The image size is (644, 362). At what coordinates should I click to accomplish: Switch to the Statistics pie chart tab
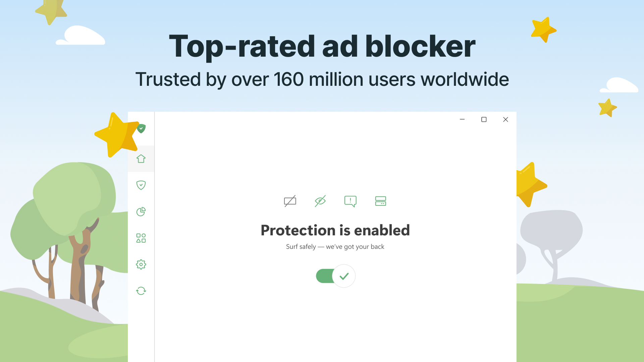pos(141,212)
